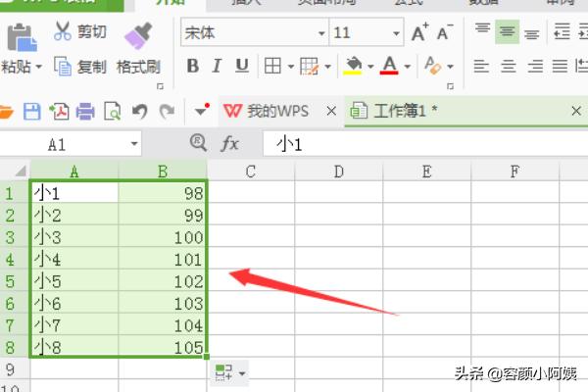Align text to bottom of cell
This screenshot has width=588, height=392.
[x=531, y=34]
